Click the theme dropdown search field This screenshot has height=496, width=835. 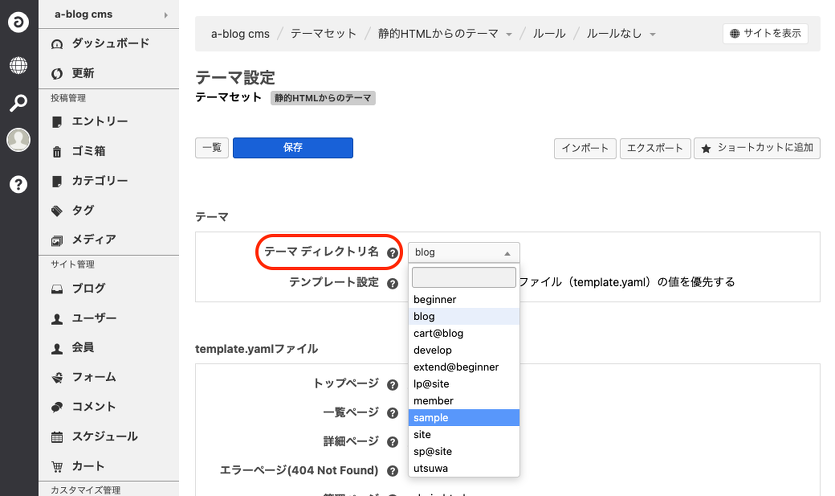point(463,278)
